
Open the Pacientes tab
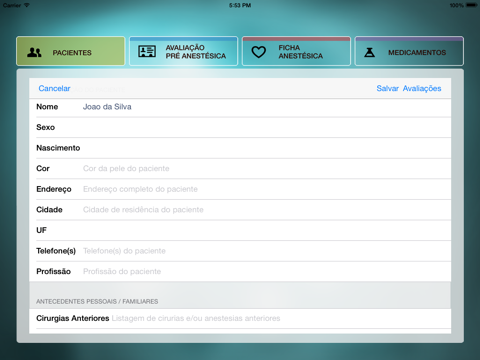(71, 51)
